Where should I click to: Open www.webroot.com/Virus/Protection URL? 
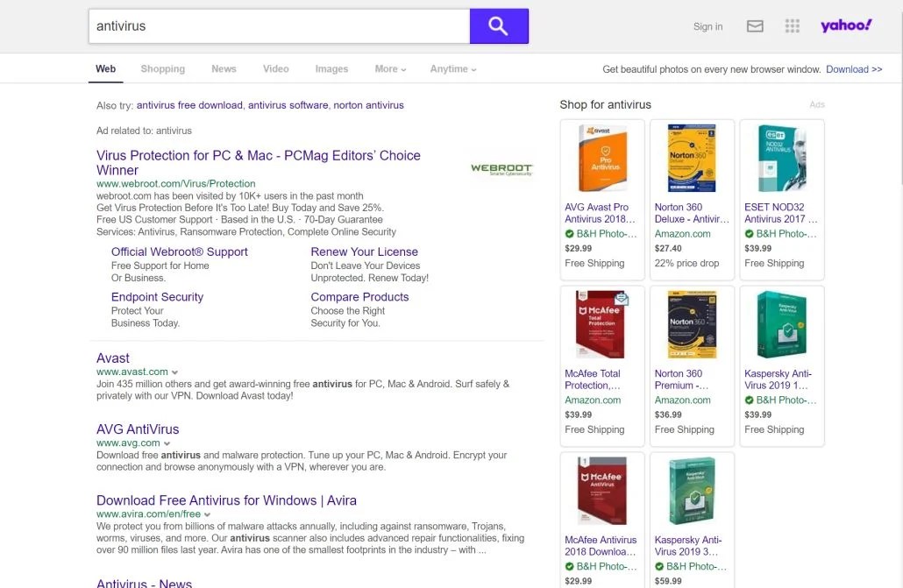pos(175,184)
